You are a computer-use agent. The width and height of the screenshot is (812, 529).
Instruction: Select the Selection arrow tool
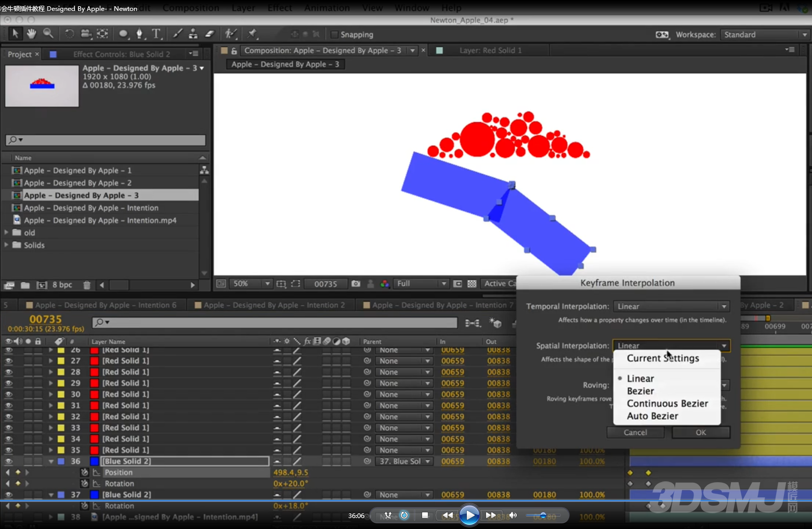click(x=15, y=34)
